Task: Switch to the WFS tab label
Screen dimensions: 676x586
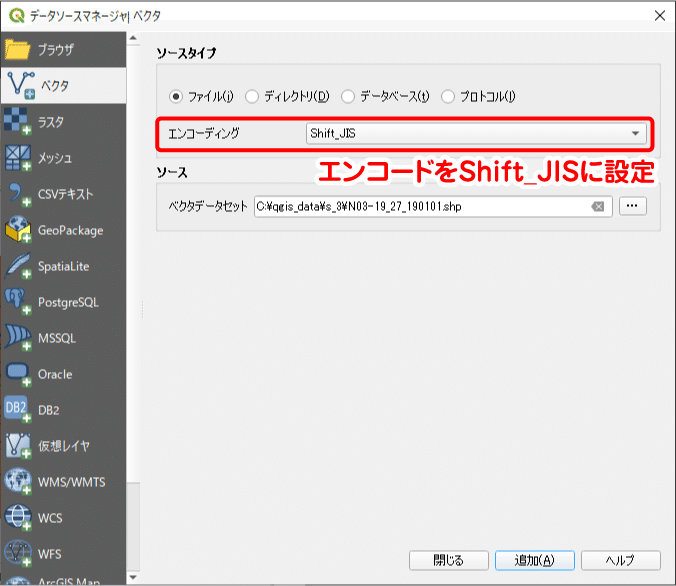Action: coord(50,554)
